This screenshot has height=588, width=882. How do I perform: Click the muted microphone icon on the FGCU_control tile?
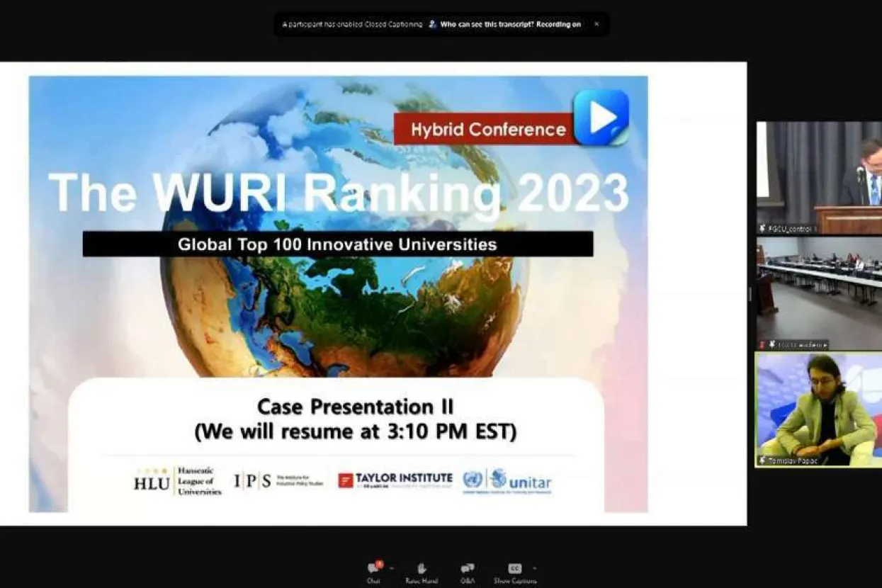coord(762,228)
